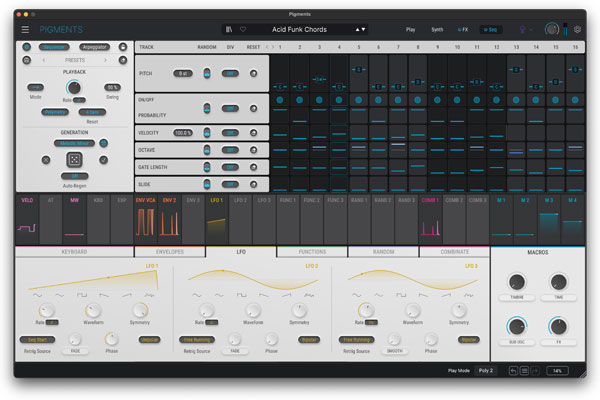
Task: Open the Random modulation tab
Action: 383,252
